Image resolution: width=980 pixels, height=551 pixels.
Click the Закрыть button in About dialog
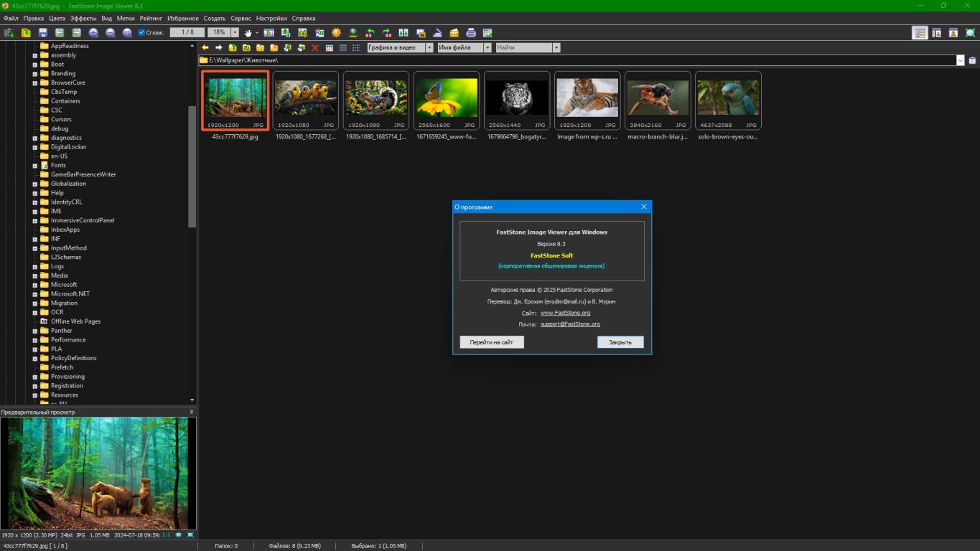click(620, 342)
